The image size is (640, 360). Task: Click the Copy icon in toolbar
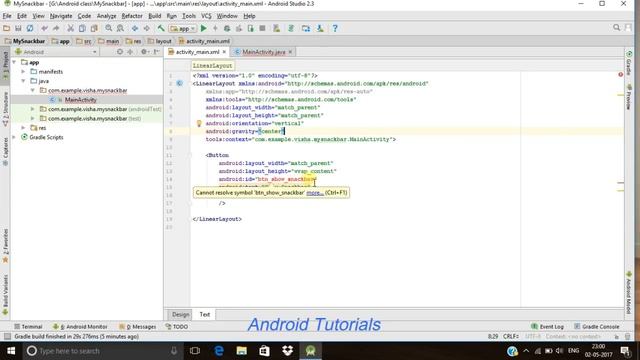coord(82,29)
